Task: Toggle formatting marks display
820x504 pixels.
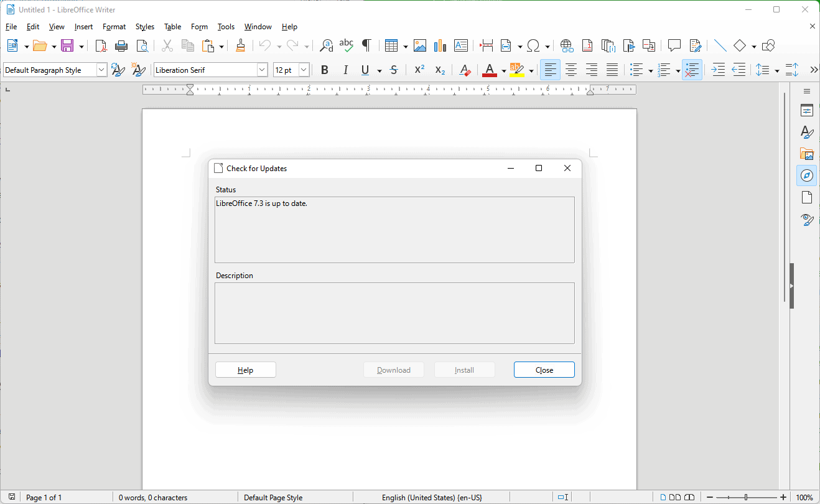Action: [x=366, y=45]
